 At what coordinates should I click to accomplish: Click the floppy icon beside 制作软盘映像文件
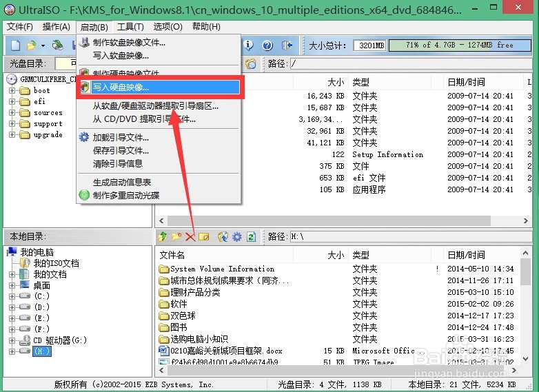84,42
